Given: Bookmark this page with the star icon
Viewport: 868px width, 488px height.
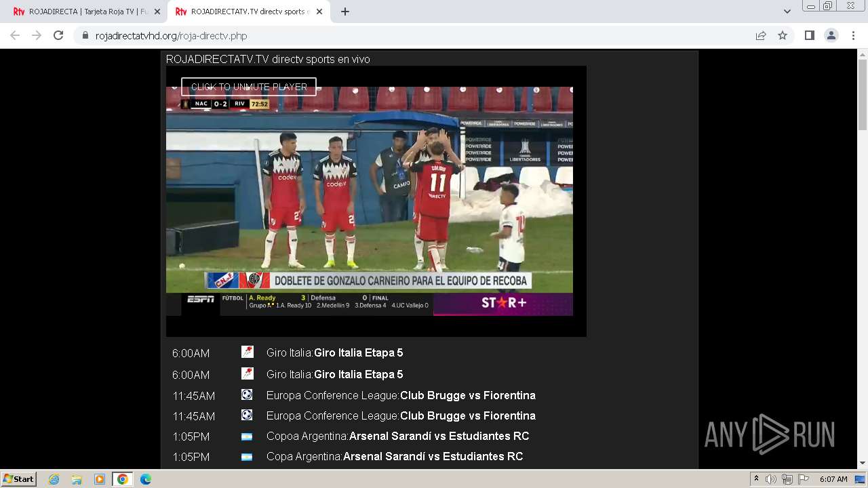Looking at the screenshot, I should (783, 35).
